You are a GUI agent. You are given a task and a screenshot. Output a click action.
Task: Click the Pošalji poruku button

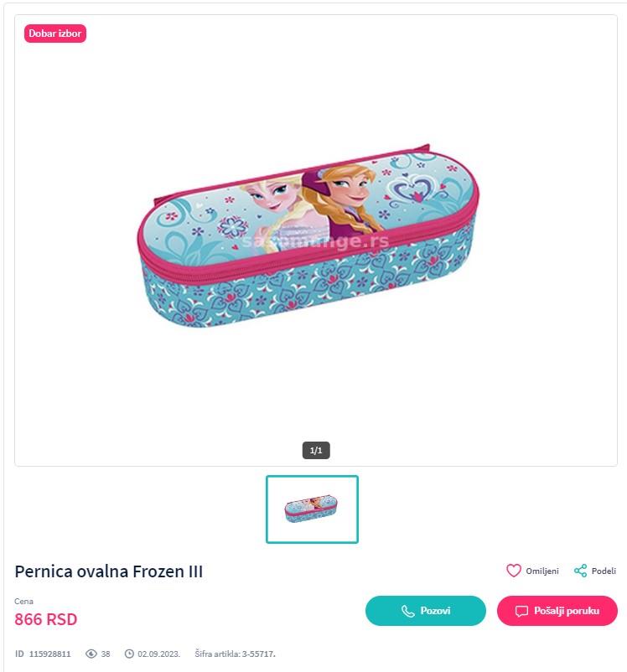[x=557, y=611]
